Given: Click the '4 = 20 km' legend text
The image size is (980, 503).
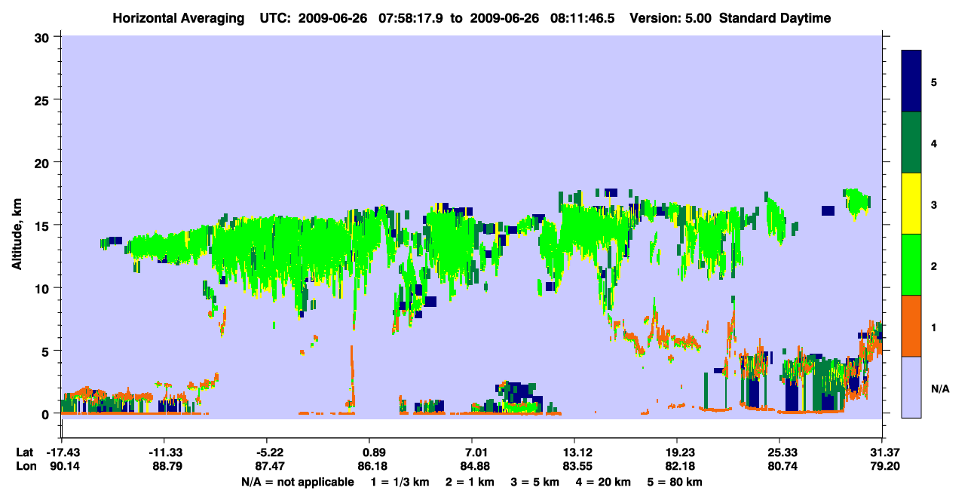Looking at the screenshot, I should pyautogui.click(x=605, y=482).
